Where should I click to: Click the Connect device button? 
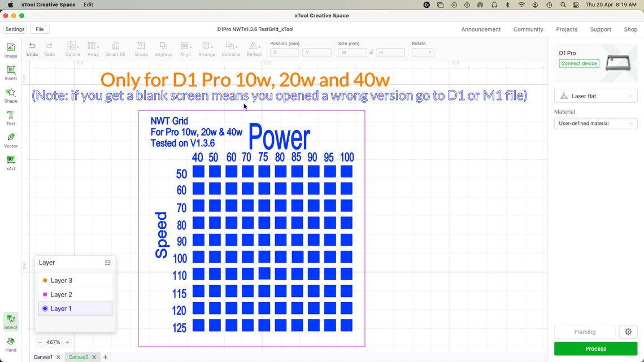click(x=578, y=63)
